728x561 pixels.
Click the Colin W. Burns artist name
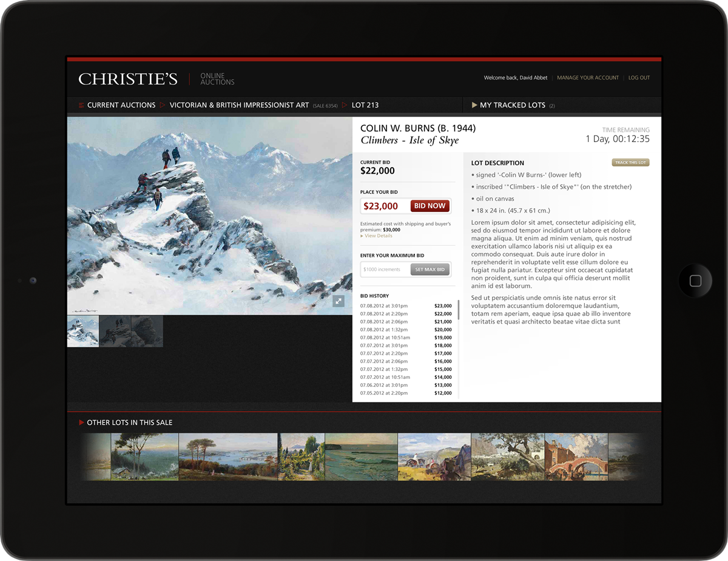(418, 128)
